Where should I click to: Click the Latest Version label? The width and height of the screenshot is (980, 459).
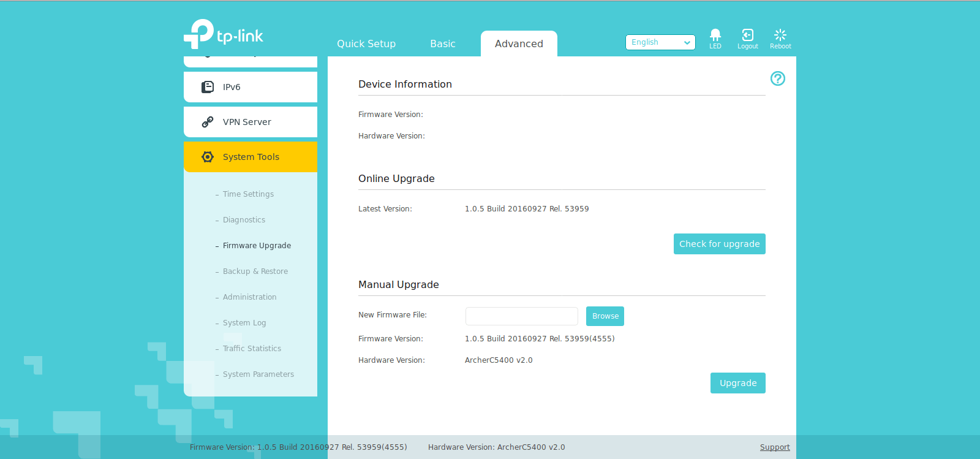click(385, 209)
